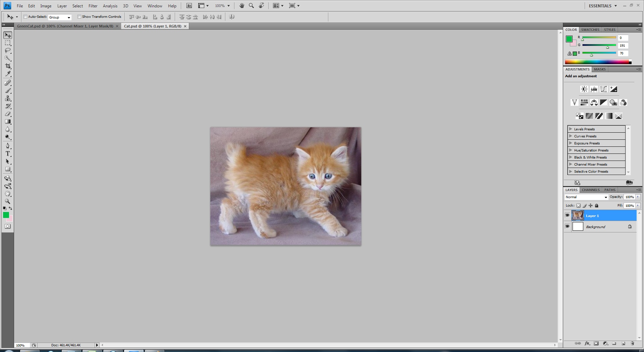Switch to the Masks tab
The height and width of the screenshot is (352, 644).
600,69
